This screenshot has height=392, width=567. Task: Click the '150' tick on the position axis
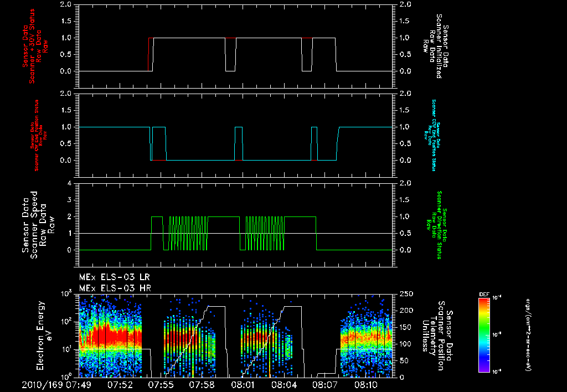(406, 327)
